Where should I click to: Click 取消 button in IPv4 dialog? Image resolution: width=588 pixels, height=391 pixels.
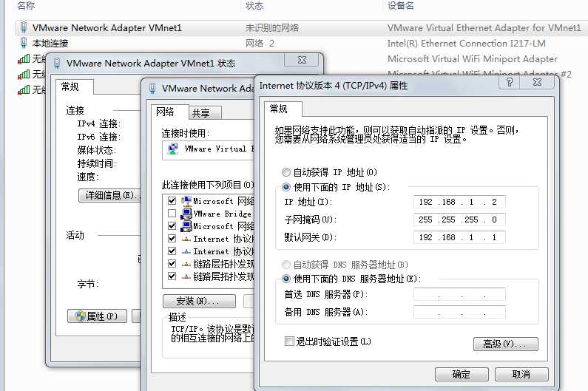(x=521, y=374)
